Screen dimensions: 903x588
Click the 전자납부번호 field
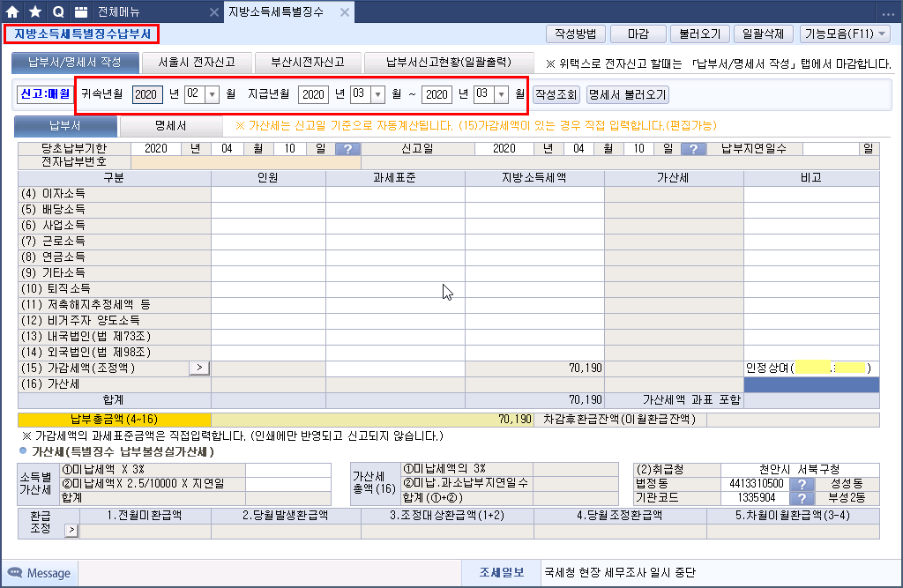coord(246,162)
